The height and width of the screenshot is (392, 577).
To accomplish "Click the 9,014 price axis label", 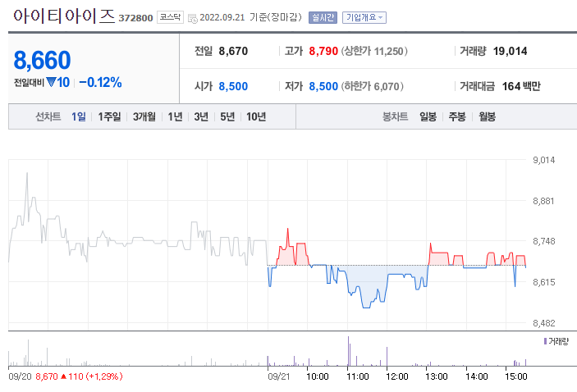I will click(x=544, y=160).
